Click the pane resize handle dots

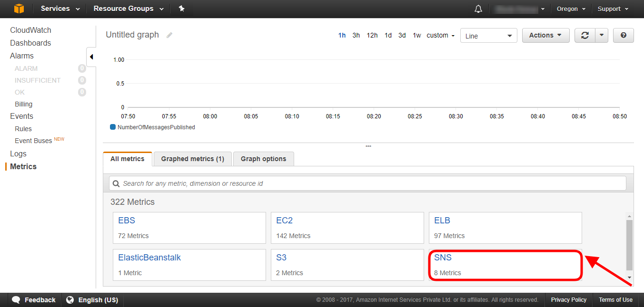tap(368, 146)
